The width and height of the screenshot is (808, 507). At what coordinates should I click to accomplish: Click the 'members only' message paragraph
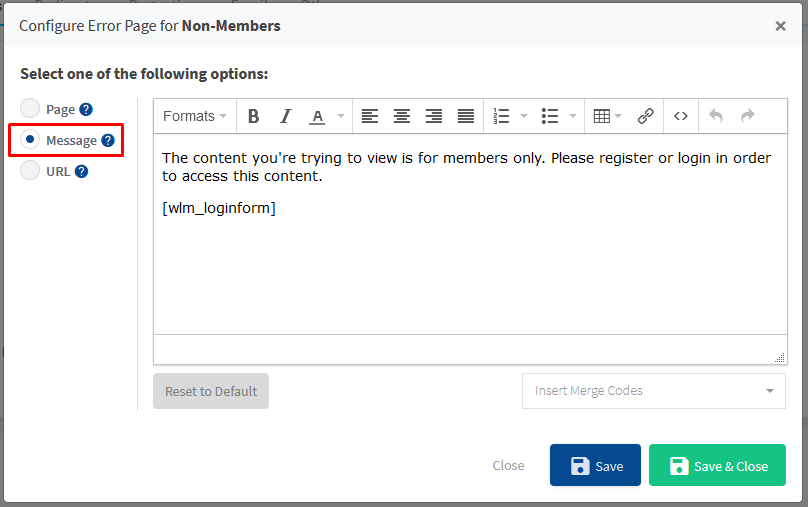[466, 167]
